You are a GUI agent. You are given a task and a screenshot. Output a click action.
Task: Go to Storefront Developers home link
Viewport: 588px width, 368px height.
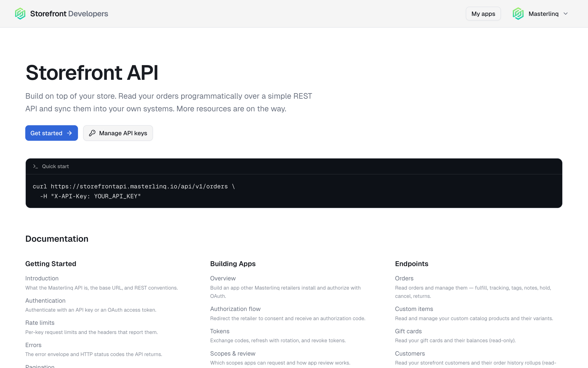pos(62,14)
